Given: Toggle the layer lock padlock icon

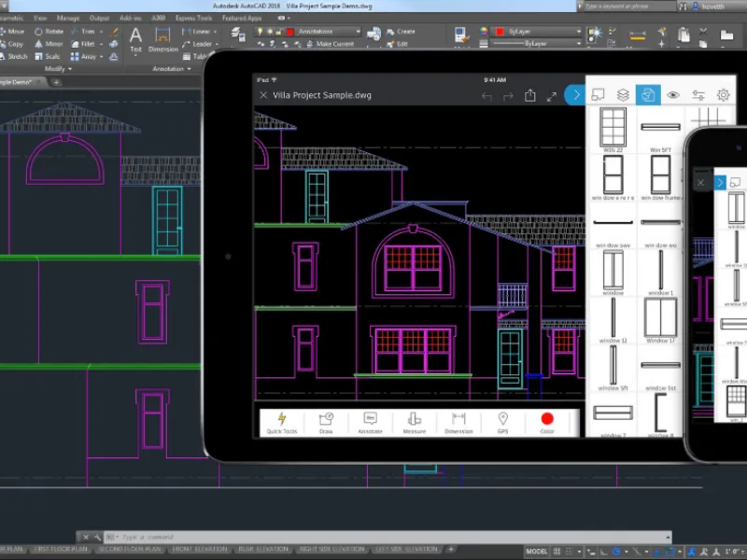Looking at the screenshot, I should pos(279,32).
